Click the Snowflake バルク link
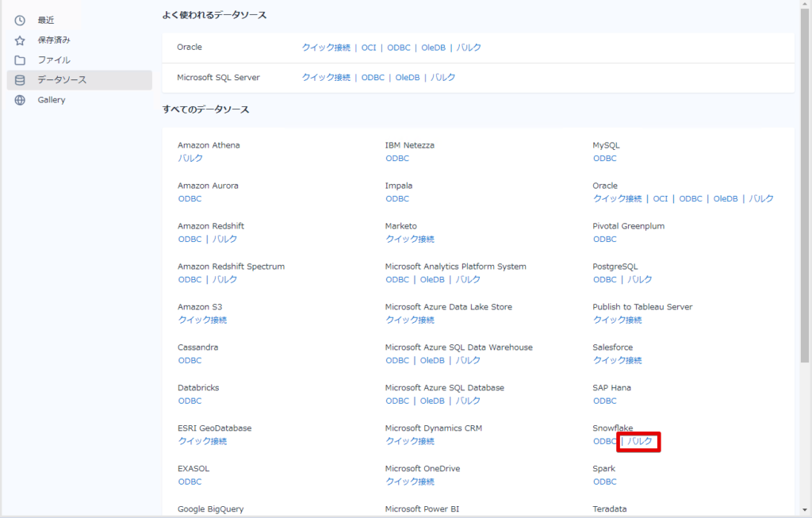 point(640,441)
